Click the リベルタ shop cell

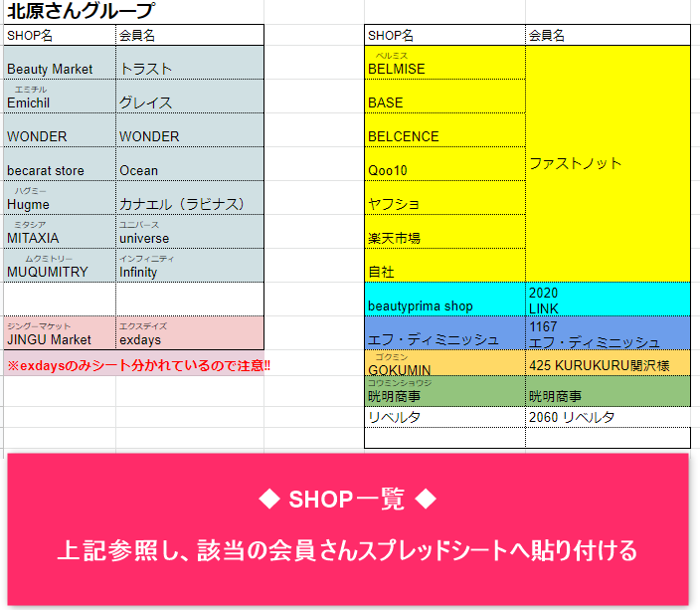[444, 417]
